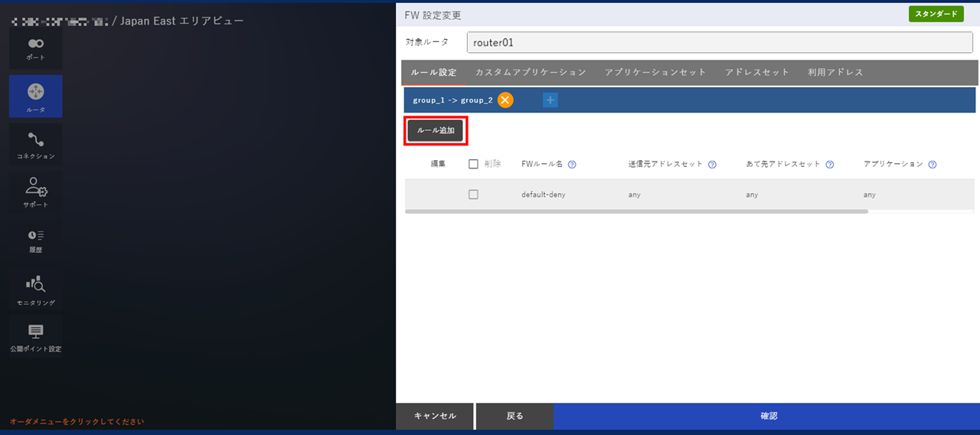Click the 編集 column header
980x435 pixels.
[438, 164]
